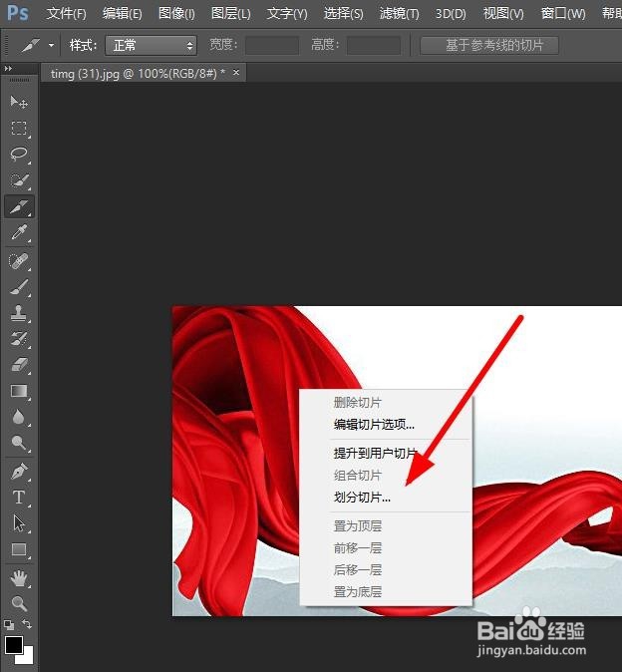
Task: Choose 置为顶层 in context menu
Action: click(386, 525)
